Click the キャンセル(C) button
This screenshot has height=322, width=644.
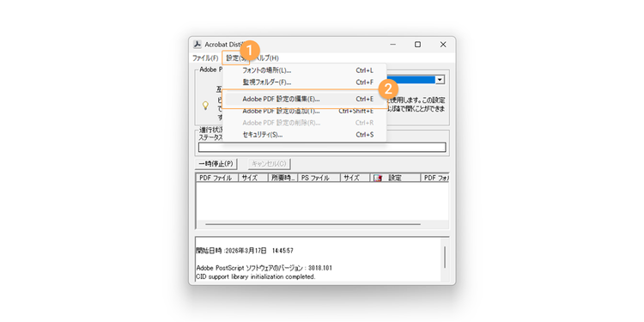pyautogui.click(x=269, y=164)
